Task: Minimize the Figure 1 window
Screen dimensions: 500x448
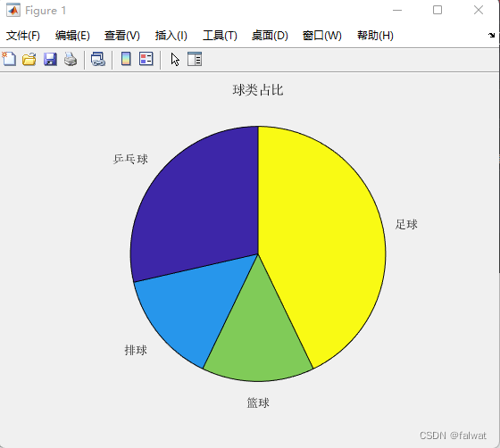Action: coord(397,10)
